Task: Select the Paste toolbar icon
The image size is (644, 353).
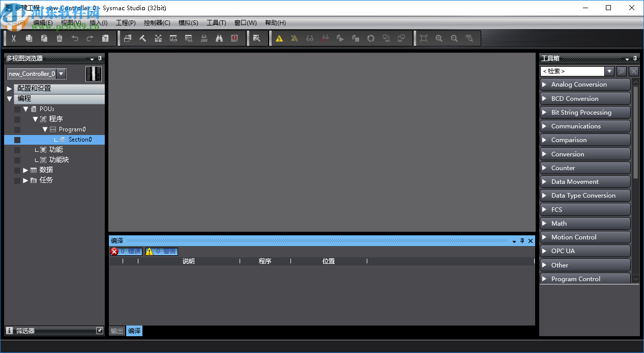Action: 44,38
